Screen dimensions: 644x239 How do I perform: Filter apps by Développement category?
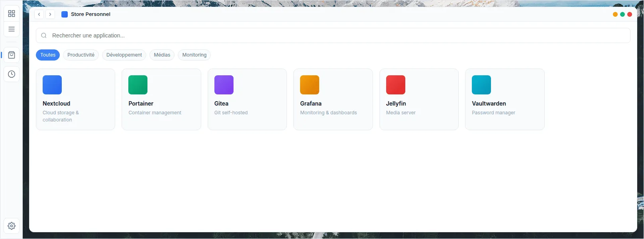[x=124, y=55]
